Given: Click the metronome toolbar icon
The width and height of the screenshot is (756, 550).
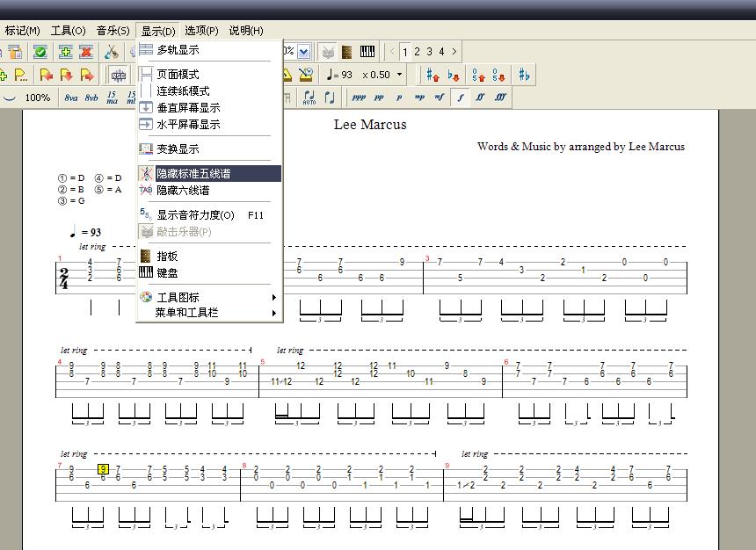Looking at the screenshot, I should click(305, 75).
